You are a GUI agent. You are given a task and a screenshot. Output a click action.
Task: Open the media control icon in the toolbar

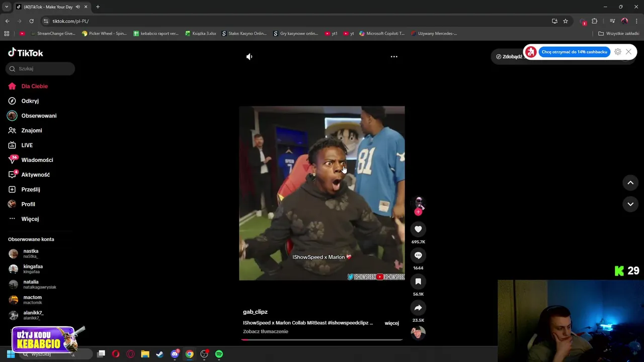(x=612, y=21)
